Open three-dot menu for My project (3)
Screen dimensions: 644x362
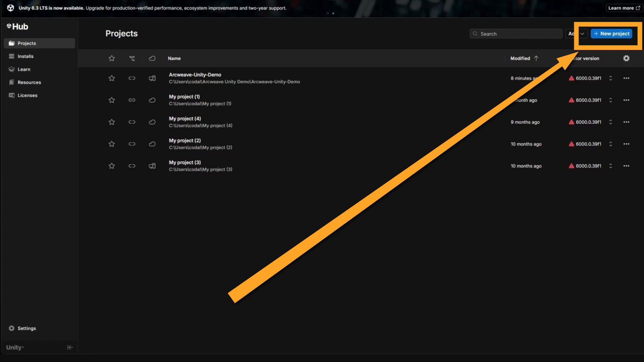(626, 166)
